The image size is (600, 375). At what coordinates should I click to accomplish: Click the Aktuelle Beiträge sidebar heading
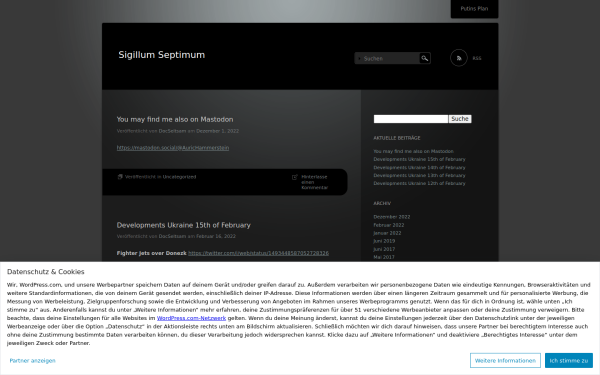click(397, 138)
